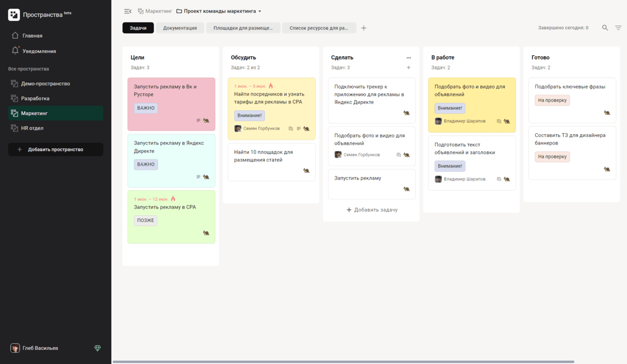Click the Пространства logo icon

[14, 15]
